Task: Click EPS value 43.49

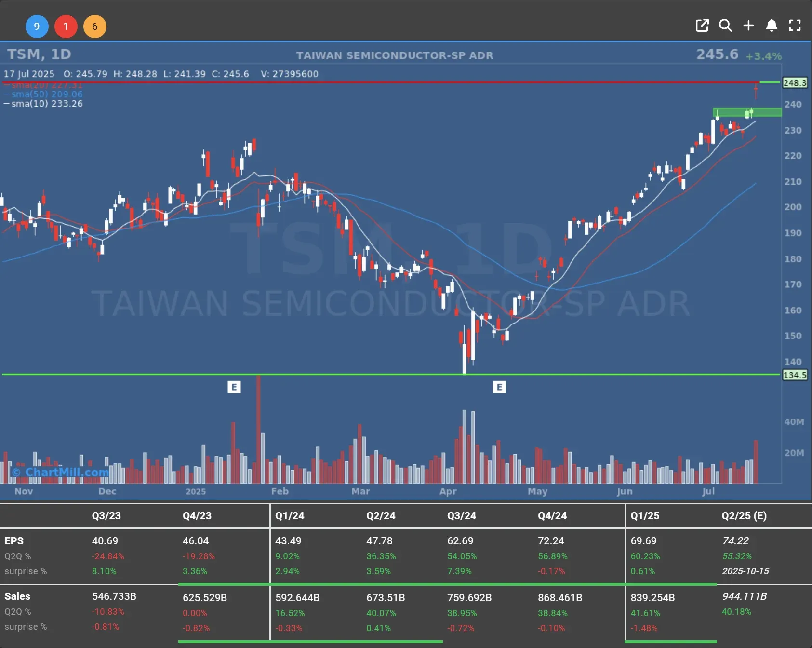Action: (288, 541)
